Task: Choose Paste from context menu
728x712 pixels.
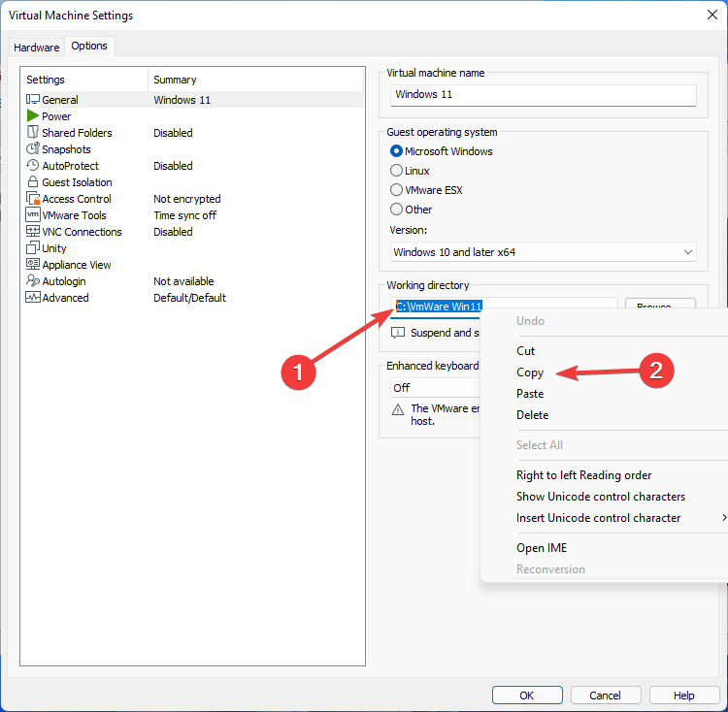Action: [530, 394]
